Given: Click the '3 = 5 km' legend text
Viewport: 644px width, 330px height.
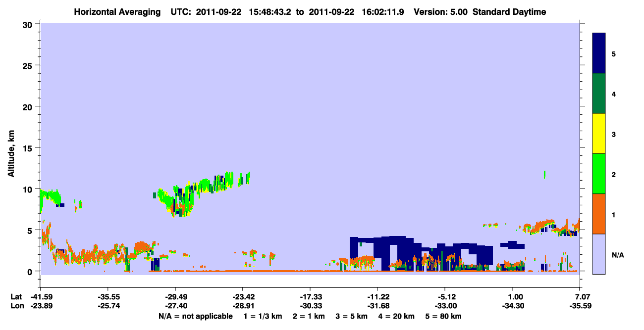Looking at the screenshot, I should (x=352, y=316).
